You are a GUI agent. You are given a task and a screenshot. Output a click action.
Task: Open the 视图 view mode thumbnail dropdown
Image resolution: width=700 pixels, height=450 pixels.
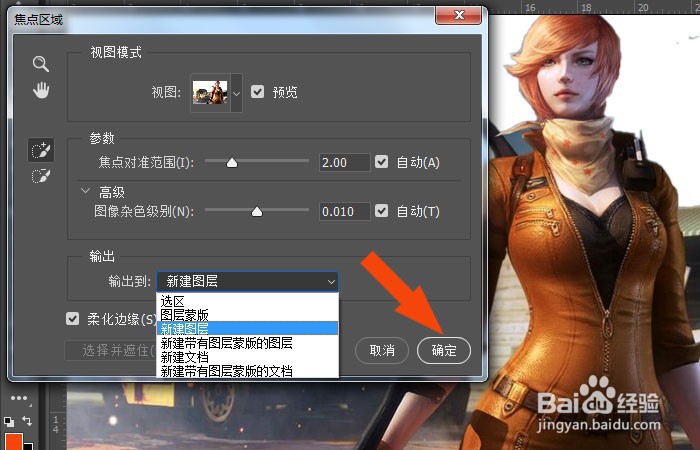(237, 93)
